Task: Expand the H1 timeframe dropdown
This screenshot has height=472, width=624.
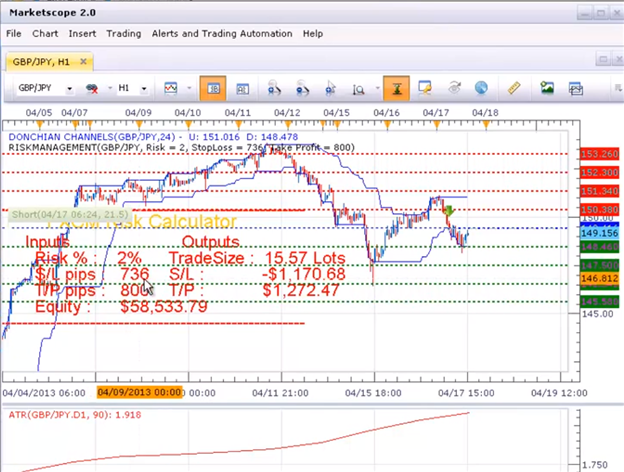Action: point(144,88)
